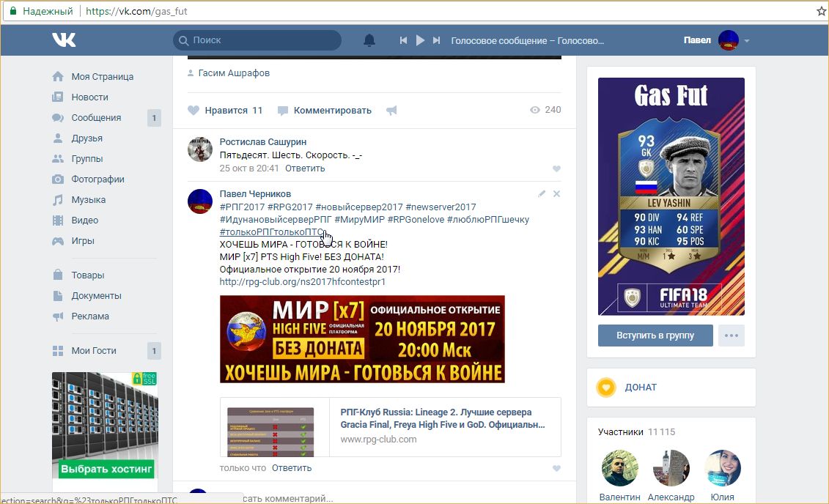The width and height of the screenshot is (829, 504).
Task: Click hashtag #newserver2017
Action: pyautogui.click(x=441, y=207)
